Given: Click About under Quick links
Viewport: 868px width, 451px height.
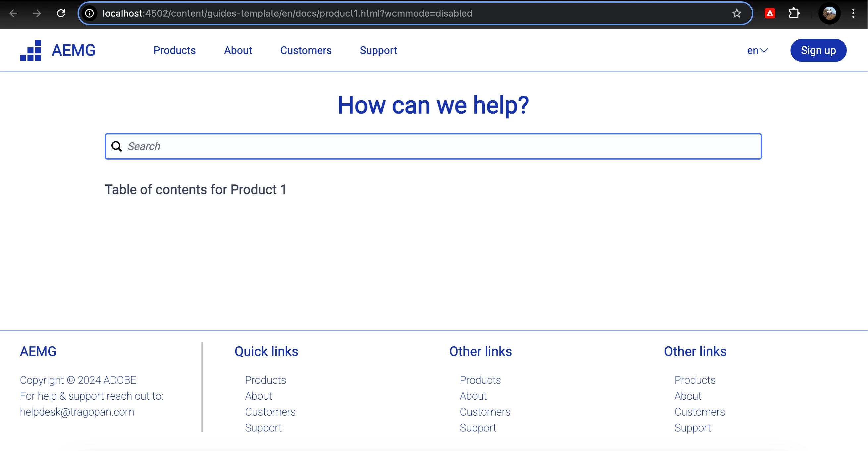Looking at the screenshot, I should (258, 396).
